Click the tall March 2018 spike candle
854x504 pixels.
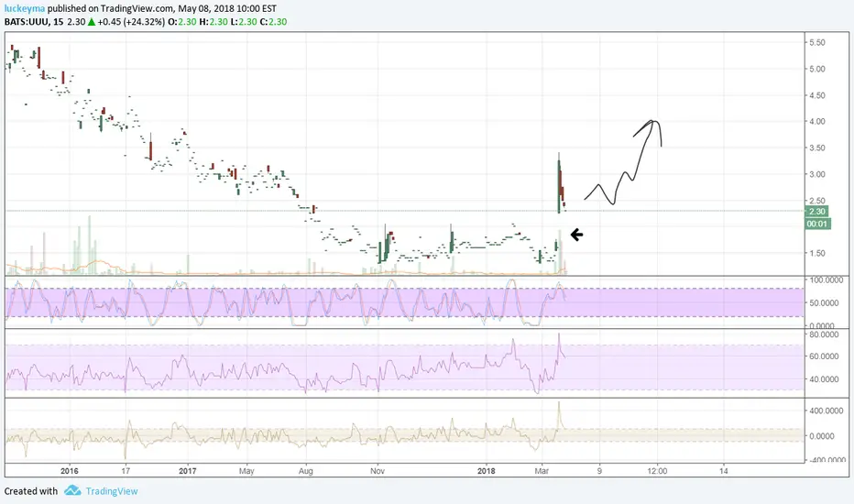point(559,182)
